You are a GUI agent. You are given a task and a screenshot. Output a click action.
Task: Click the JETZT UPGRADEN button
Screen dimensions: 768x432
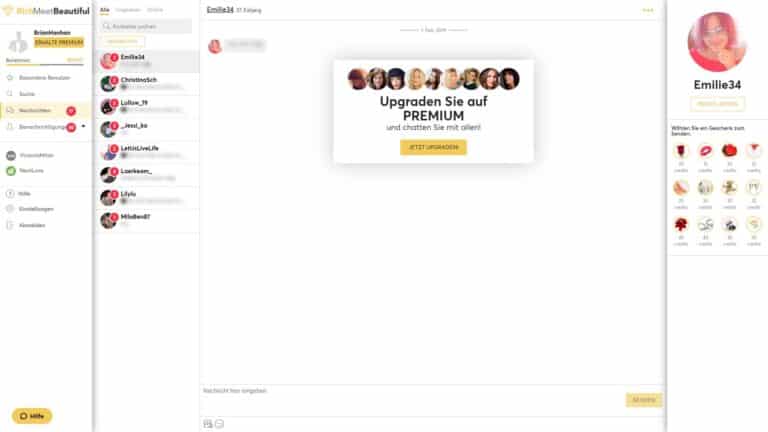pos(433,147)
